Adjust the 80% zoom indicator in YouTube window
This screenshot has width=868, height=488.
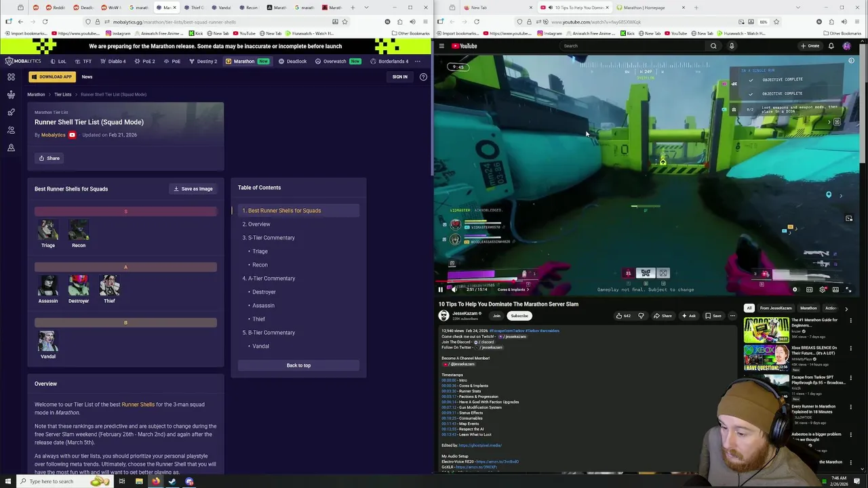pyautogui.click(x=763, y=22)
